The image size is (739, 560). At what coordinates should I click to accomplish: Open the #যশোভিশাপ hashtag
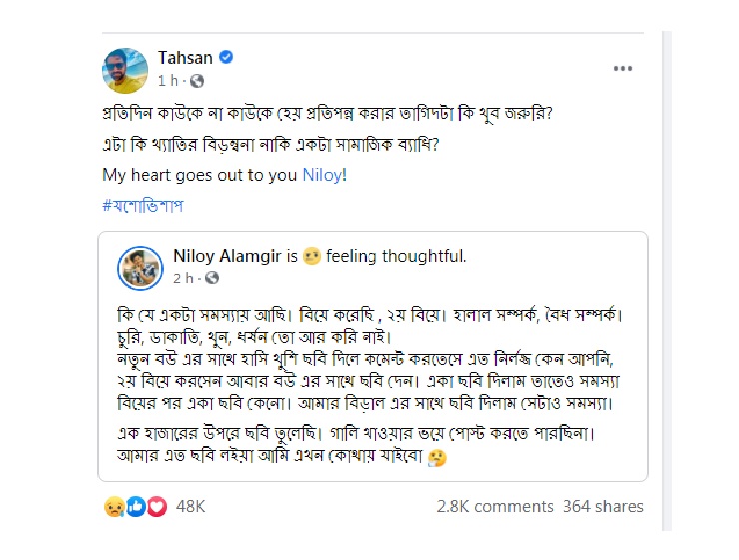coord(143,206)
